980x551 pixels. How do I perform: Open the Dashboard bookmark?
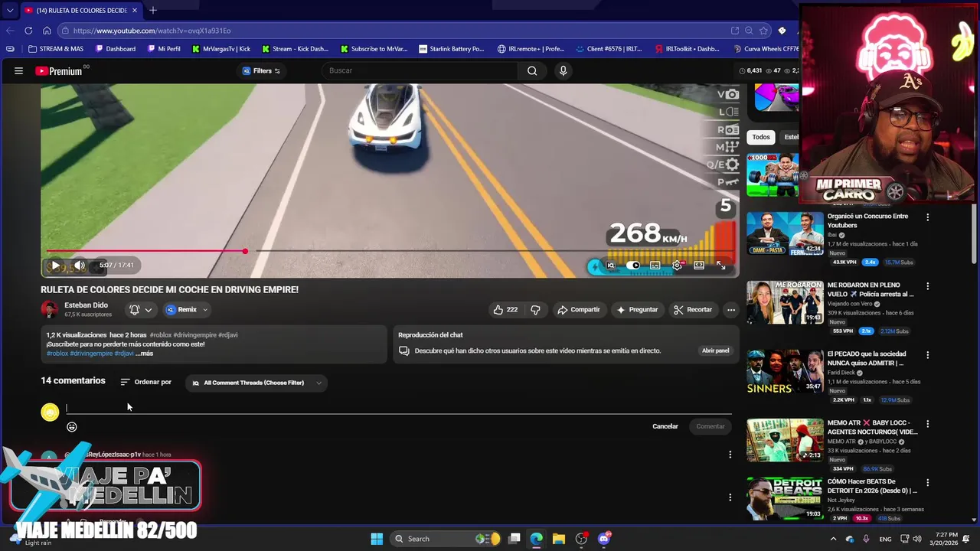tap(116, 49)
